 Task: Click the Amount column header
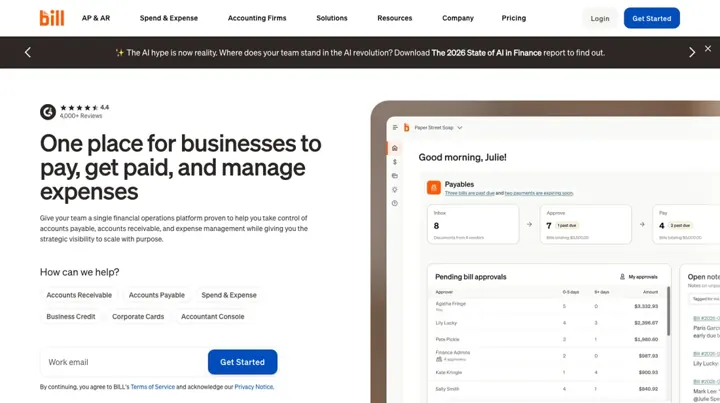coord(650,292)
